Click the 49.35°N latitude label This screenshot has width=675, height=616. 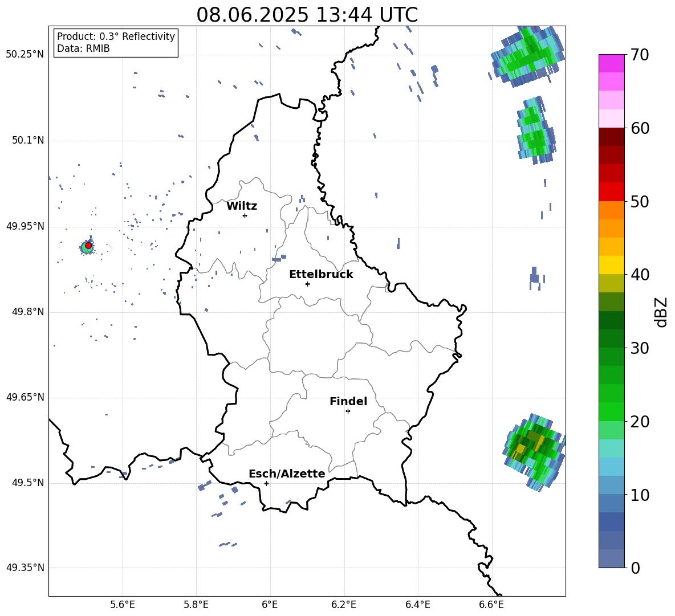point(25,568)
